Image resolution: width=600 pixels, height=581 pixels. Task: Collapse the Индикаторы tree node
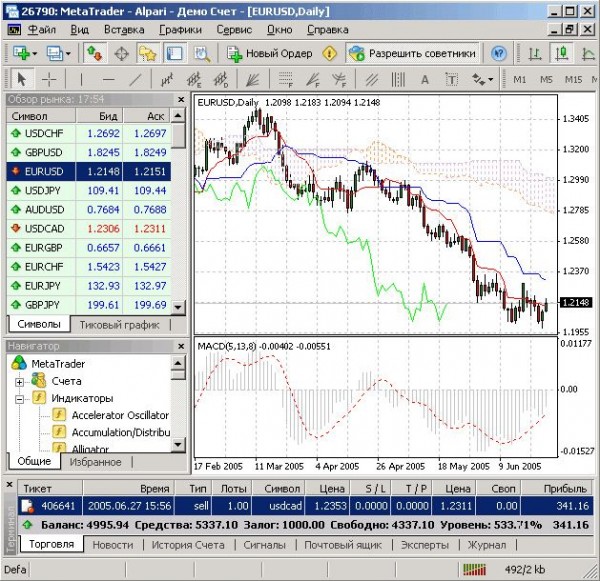click(19, 398)
